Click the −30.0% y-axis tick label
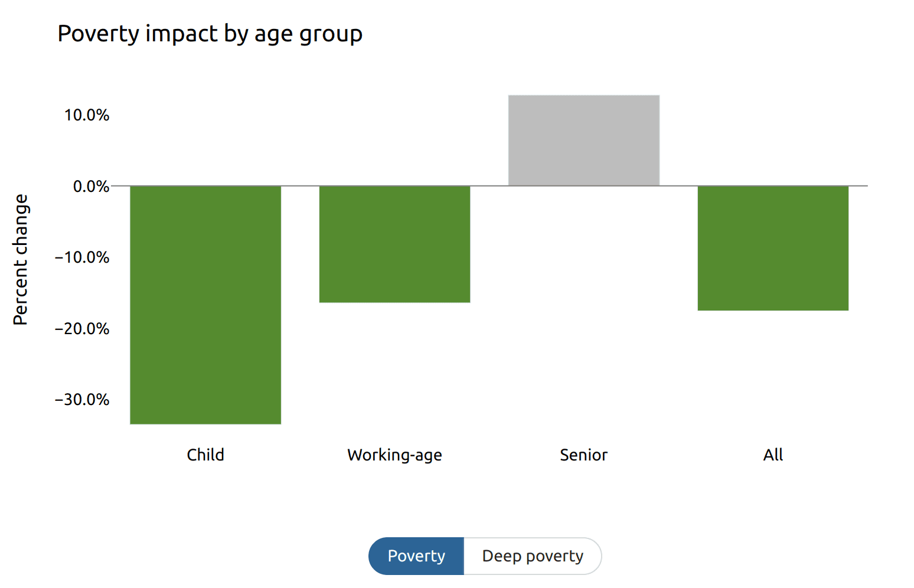This screenshot has width=914, height=588. [x=82, y=400]
